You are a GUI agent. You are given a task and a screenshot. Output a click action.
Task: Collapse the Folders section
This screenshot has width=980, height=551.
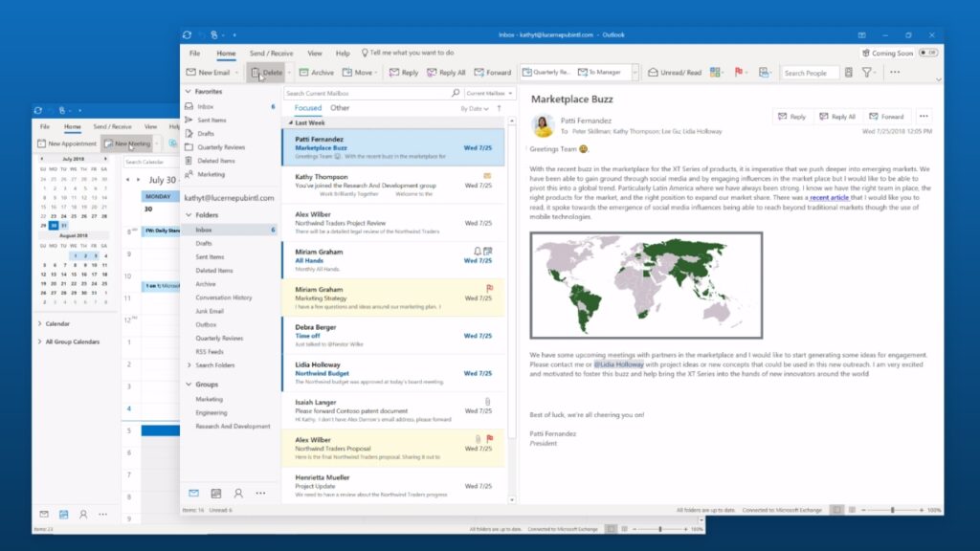pyautogui.click(x=189, y=215)
